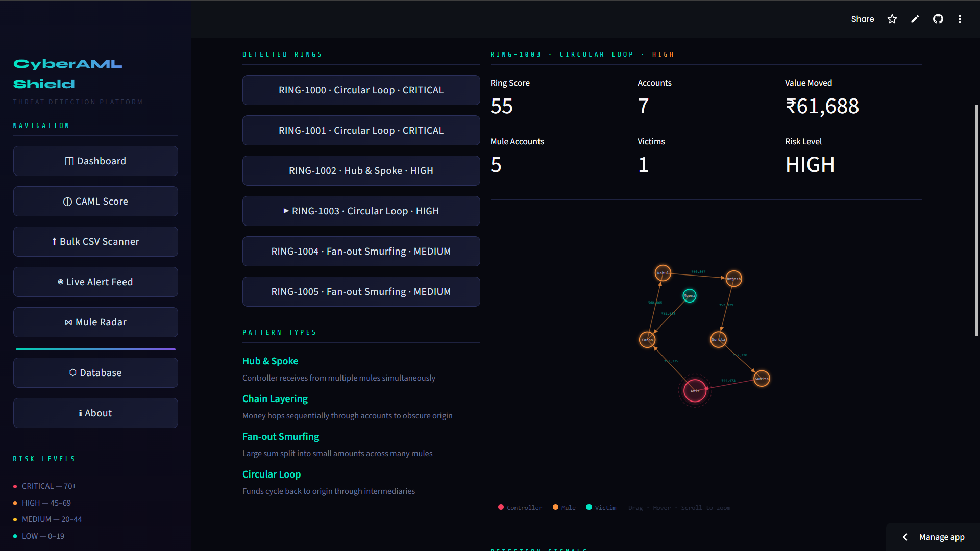The image size is (980, 551).
Task: Select RING-1004 Fan-out Smurfing MEDIUM
Action: pos(361,251)
